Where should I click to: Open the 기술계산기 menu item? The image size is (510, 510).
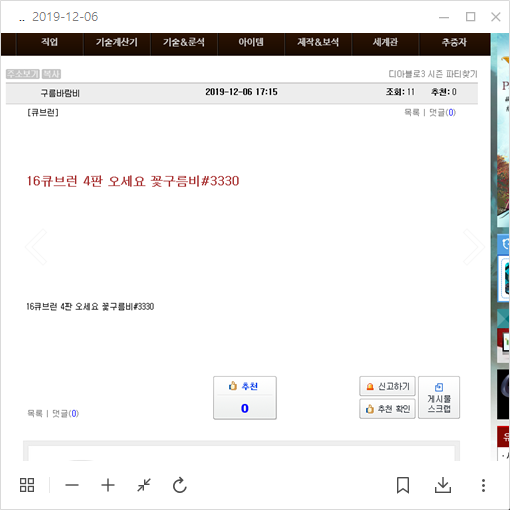[117, 42]
